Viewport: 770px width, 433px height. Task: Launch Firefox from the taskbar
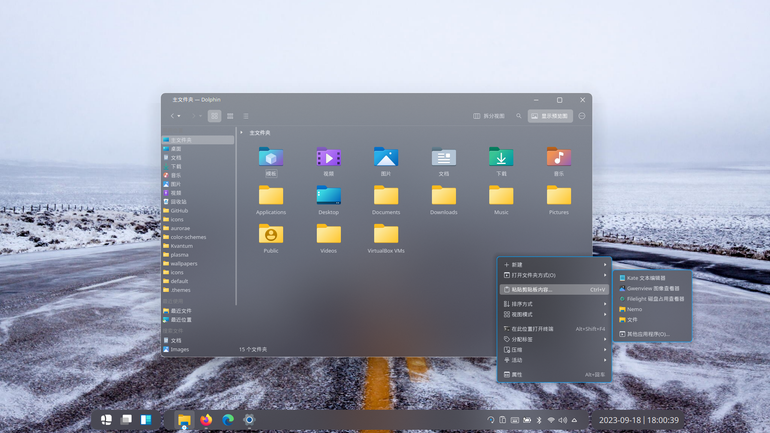point(206,420)
